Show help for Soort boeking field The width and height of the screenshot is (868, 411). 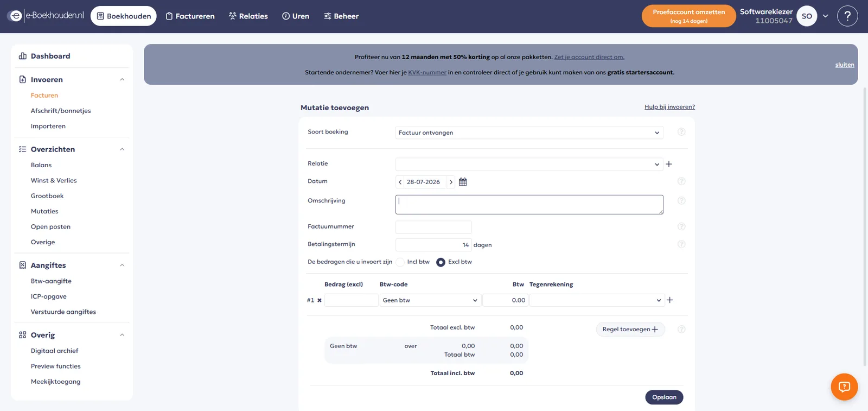pos(681,132)
